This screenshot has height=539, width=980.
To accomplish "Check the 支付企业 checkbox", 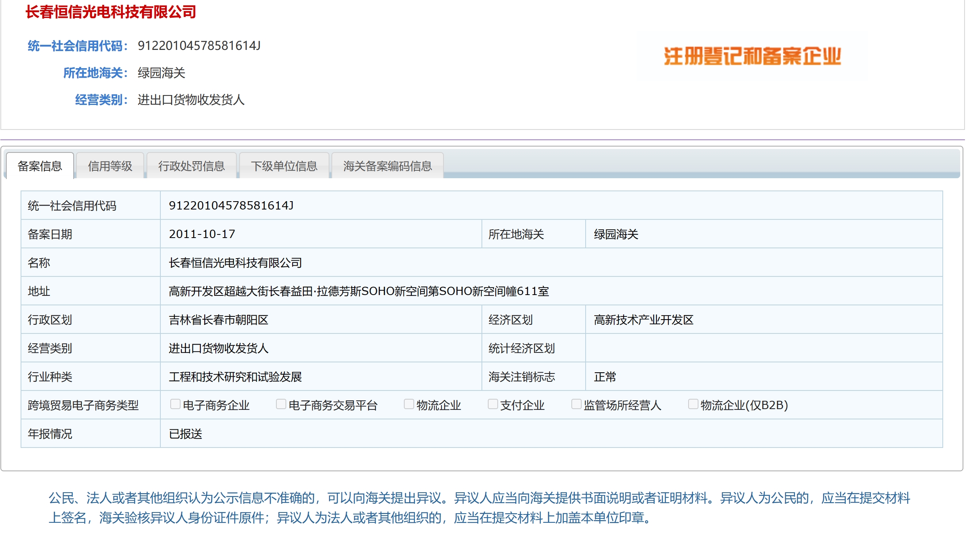I will [493, 404].
